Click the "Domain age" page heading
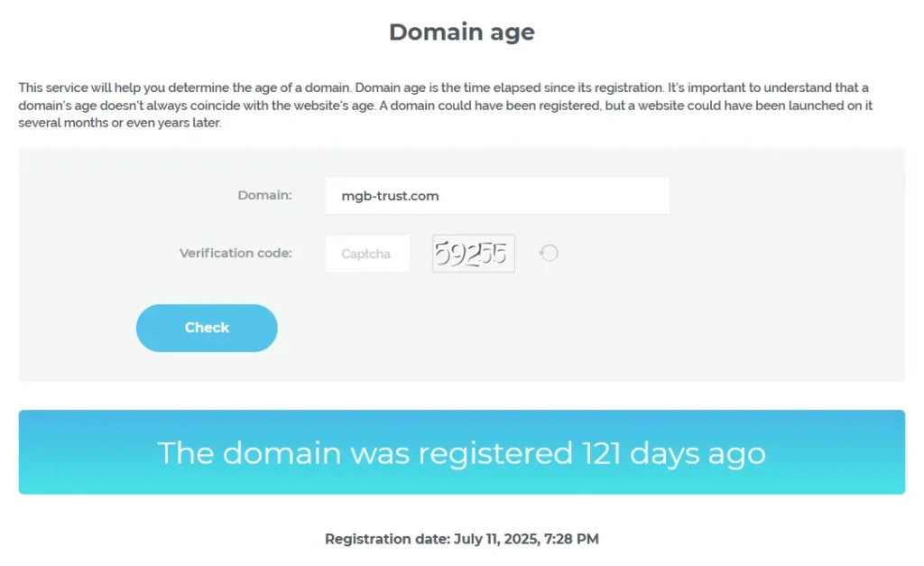Image resolution: width=924 pixels, height=566 pixels. click(x=461, y=32)
